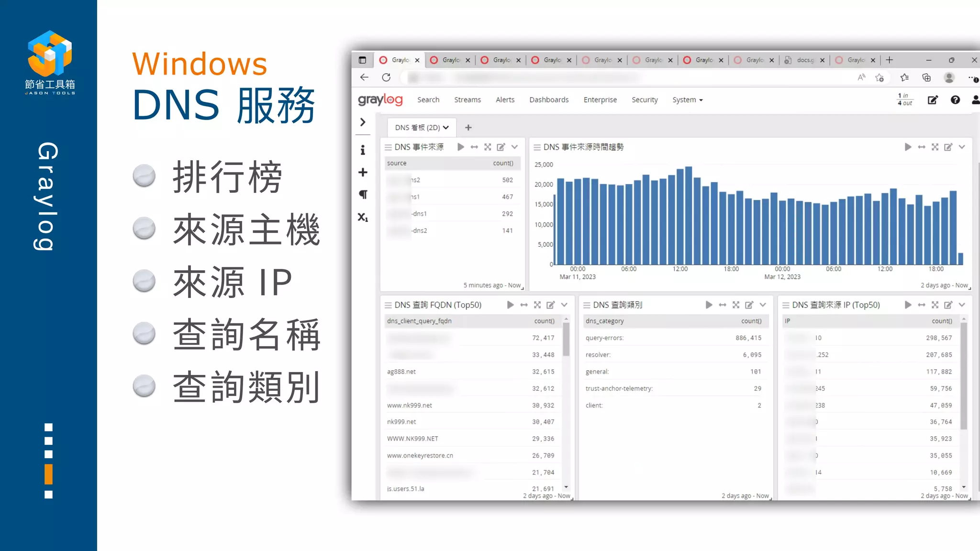The width and height of the screenshot is (980, 551).
Task: Open the DNS 查詢來源 IP widget actions chevron
Action: point(962,305)
